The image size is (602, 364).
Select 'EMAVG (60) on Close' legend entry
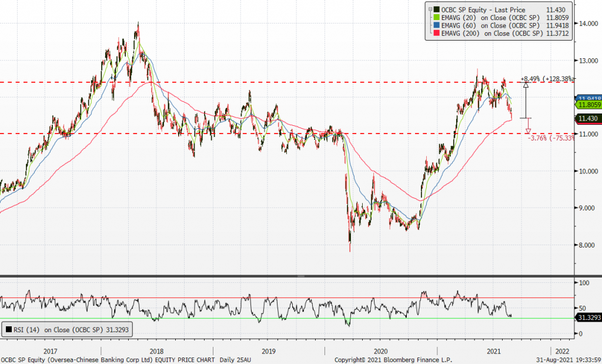(491, 25)
